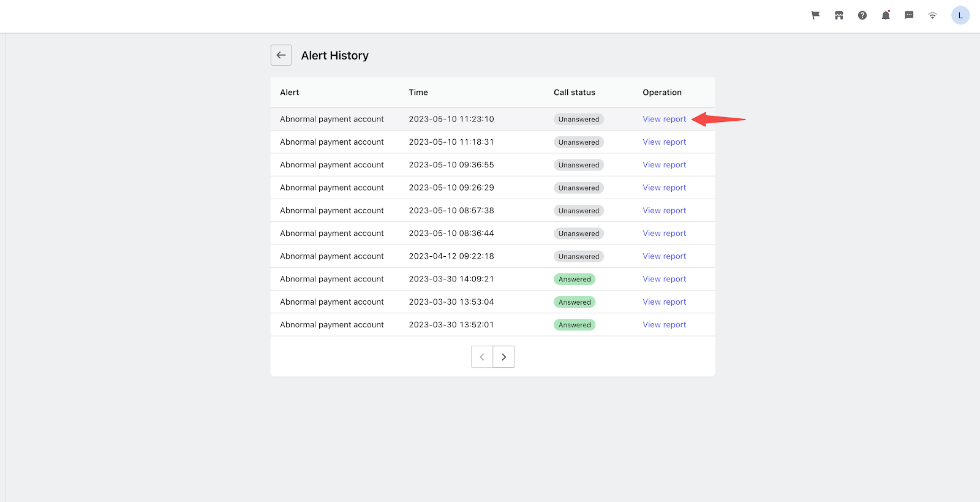The width and height of the screenshot is (980, 502).
Task: Click the Answered badge at 13:53:04
Action: tap(575, 302)
